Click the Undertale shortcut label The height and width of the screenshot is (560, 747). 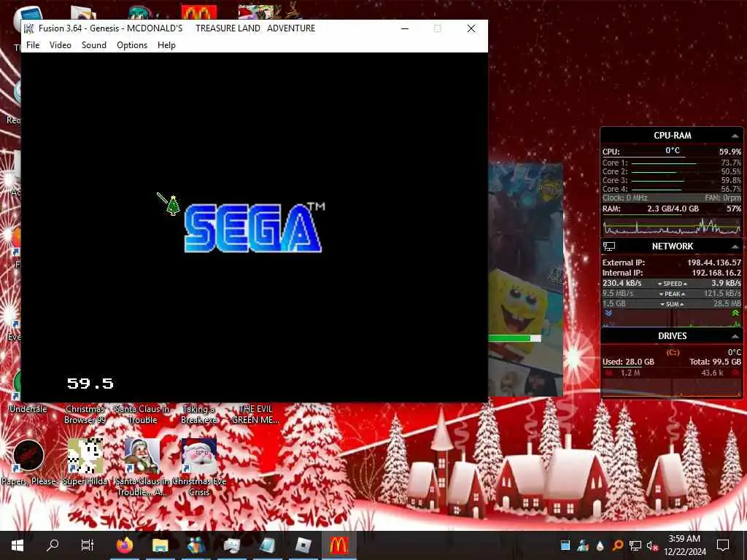[x=28, y=409]
